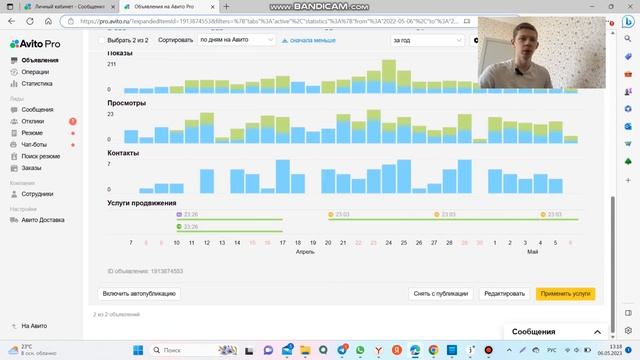Screen dimensions: 640x360
Task: Close the Объявления на Авито Pro tab
Action: pos(212,7)
